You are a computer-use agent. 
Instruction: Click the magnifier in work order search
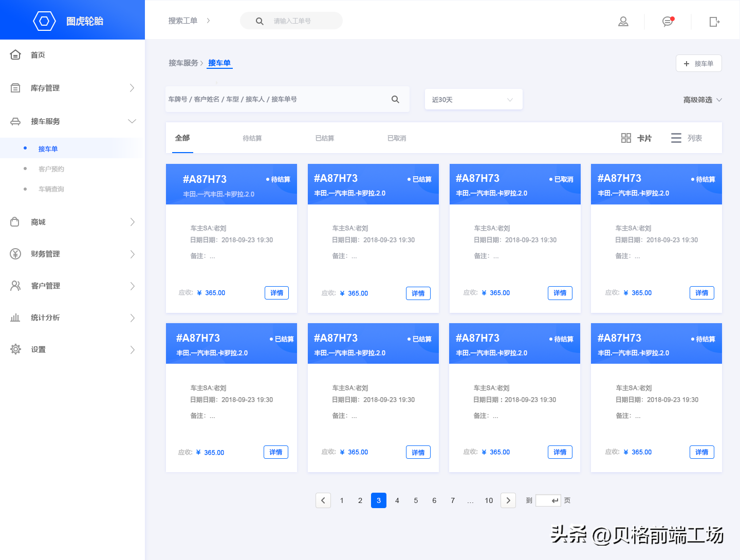[260, 21]
